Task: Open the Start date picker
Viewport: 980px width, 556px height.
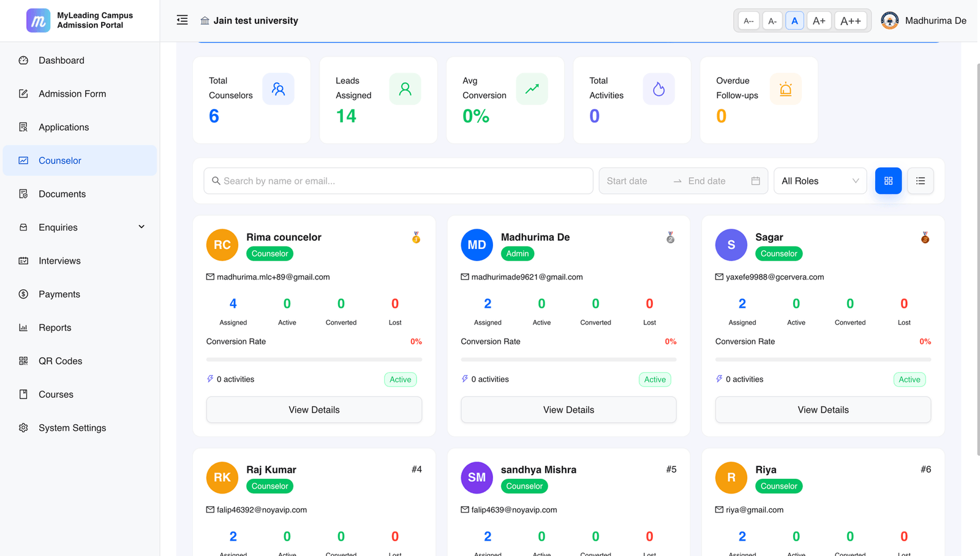Action: point(635,181)
